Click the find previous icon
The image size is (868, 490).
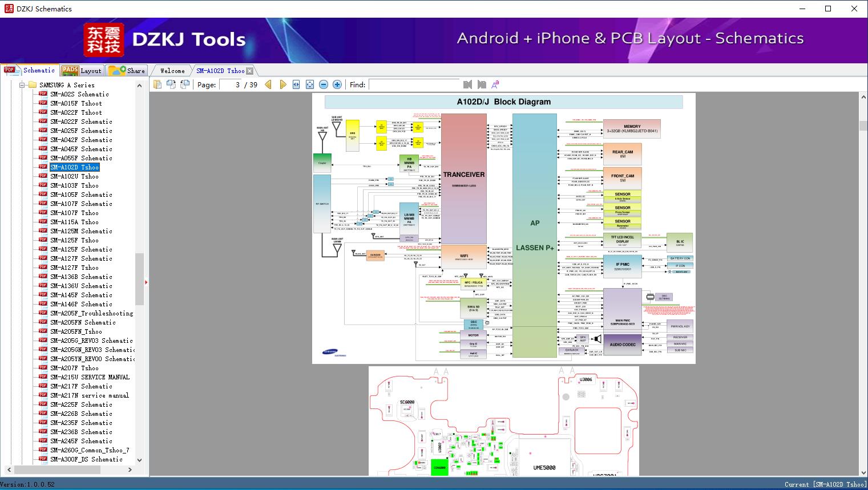[468, 84]
